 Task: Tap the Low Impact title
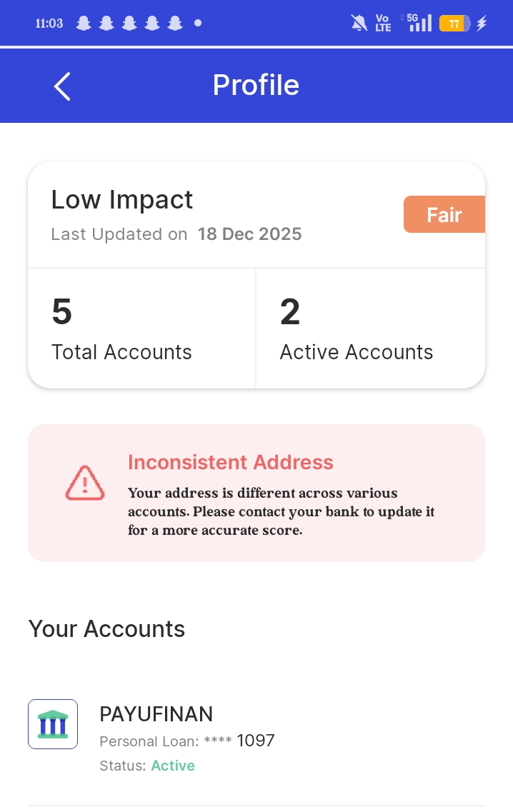point(122,200)
